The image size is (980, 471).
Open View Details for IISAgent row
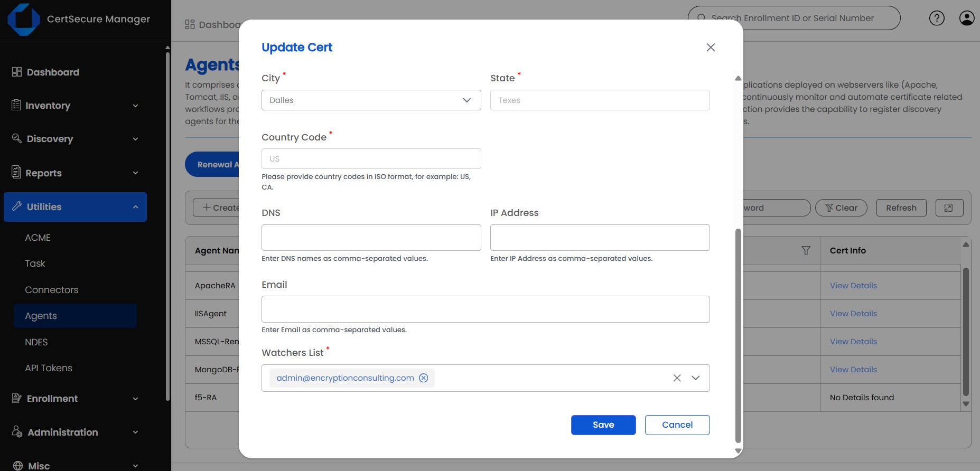pos(853,314)
